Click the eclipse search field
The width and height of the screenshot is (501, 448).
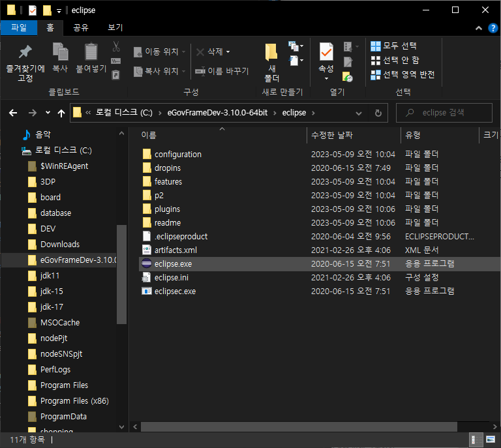[444, 113]
